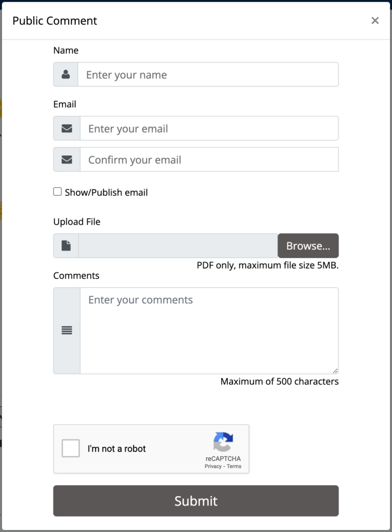Click the PDF only, maximum file size note
Screen dimensions: 392x532
pyautogui.click(x=267, y=265)
